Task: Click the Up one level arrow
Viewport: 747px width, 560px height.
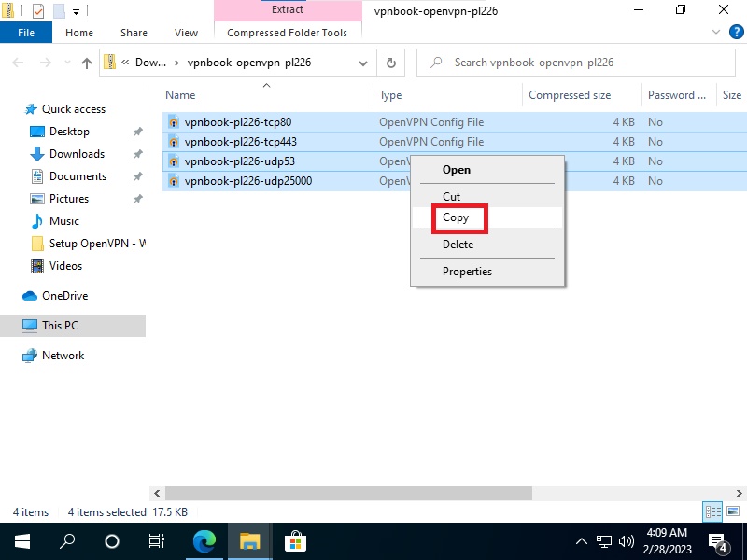Action: 87,63
